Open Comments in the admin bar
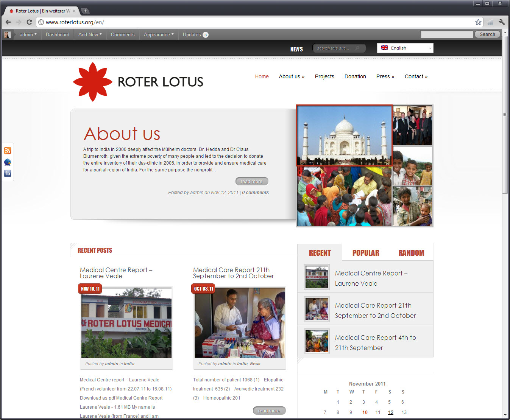The height and width of the screenshot is (420, 510). pos(123,34)
